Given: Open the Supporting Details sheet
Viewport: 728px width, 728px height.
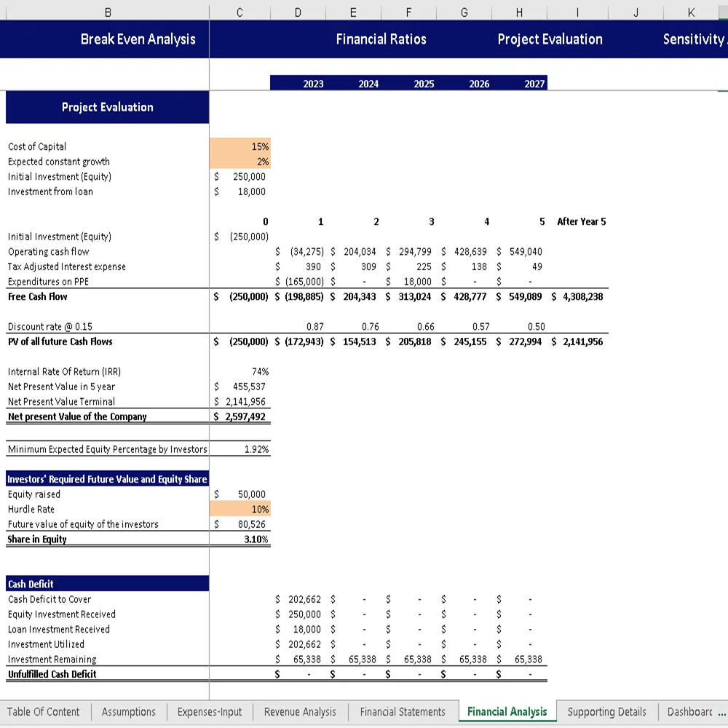Looking at the screenshot, I should pyautogui.click(x=606, y=712).
